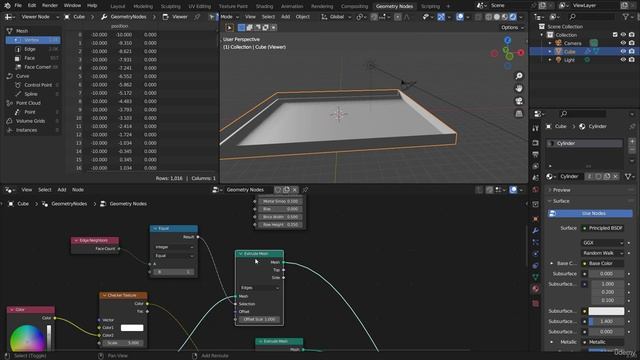The height and width of the screenshot is (360, 640).
Task: Toggle Collection exclude checkbox in outliner
Action: 615,35
